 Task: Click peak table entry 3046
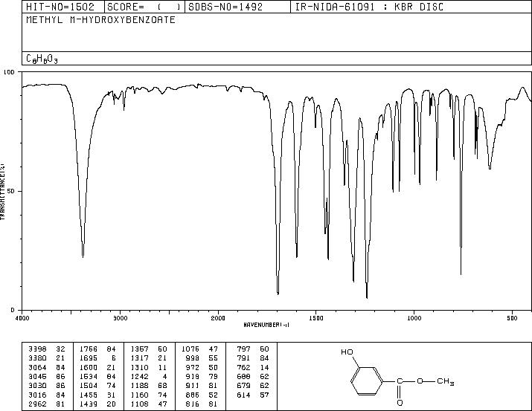pos(46,376)
